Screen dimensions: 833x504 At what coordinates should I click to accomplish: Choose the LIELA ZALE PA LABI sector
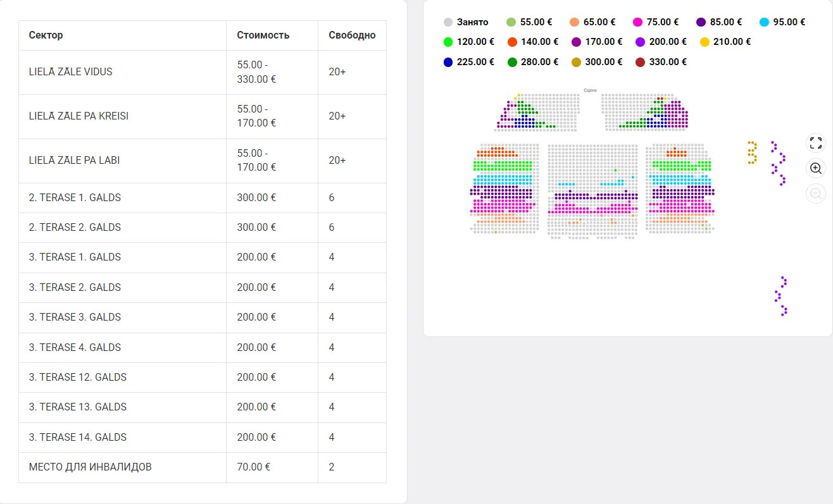(x=74, y=161)
